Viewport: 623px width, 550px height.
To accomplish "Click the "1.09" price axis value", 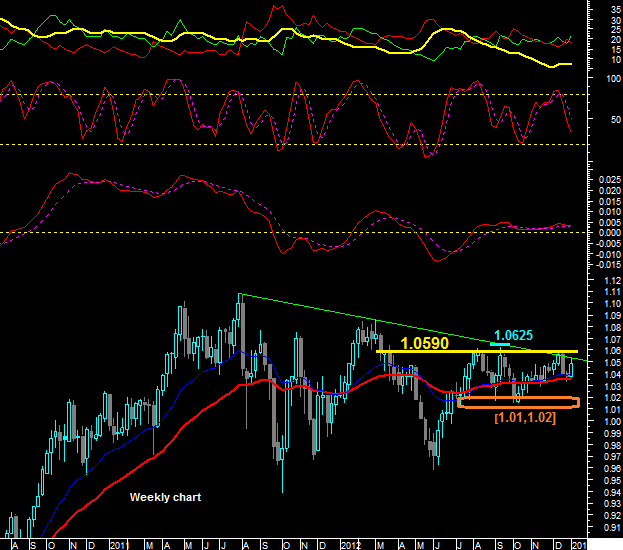I will 612,316.
